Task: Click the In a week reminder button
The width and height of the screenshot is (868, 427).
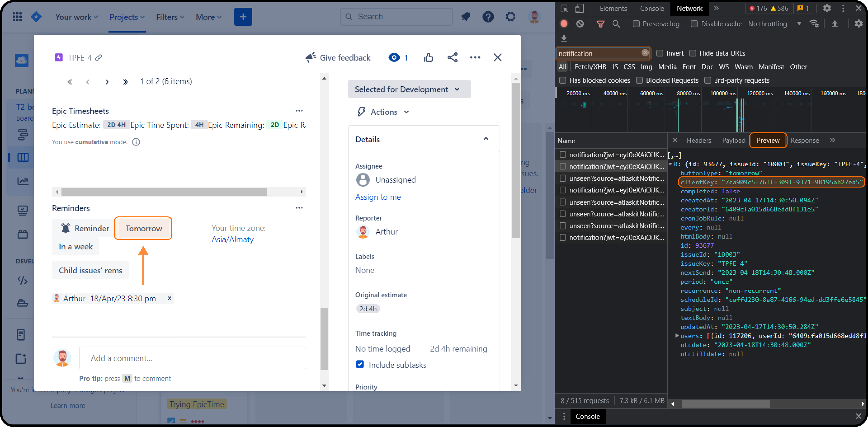Action: (x=75, y=246)
